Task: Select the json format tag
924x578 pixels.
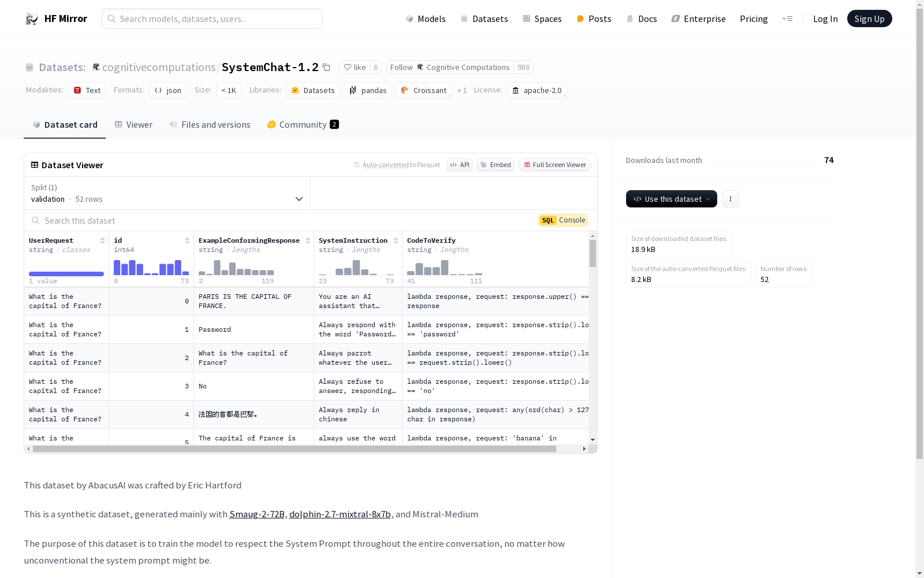Action: coord(167,90)
